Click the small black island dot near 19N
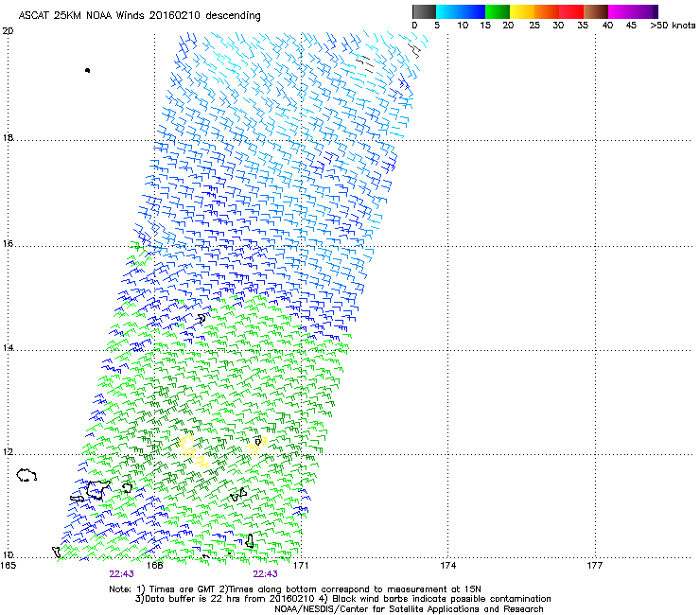 tap(87, 70)
